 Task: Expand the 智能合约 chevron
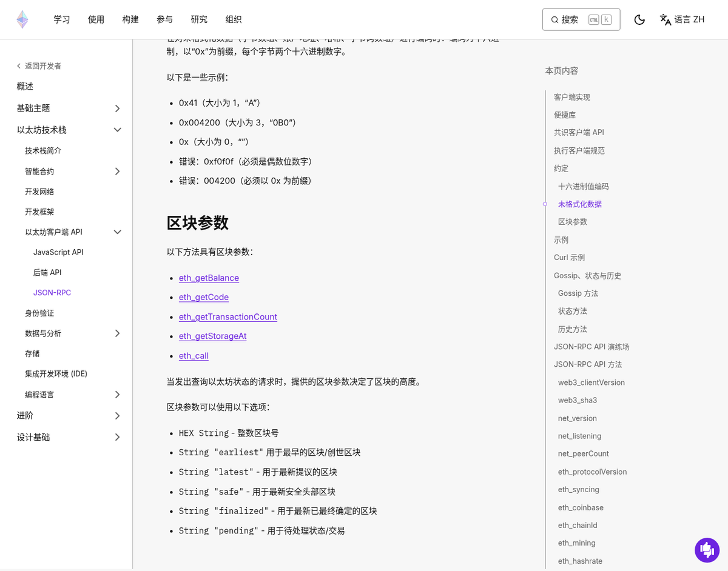tap(118, 172)
